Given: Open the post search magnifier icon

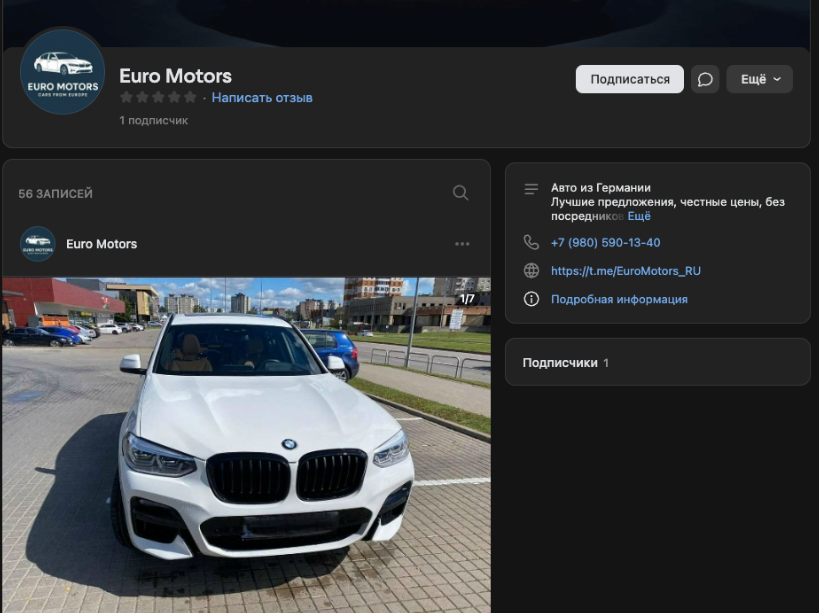Looking at the screenshot, I should [x=460, y=193].
